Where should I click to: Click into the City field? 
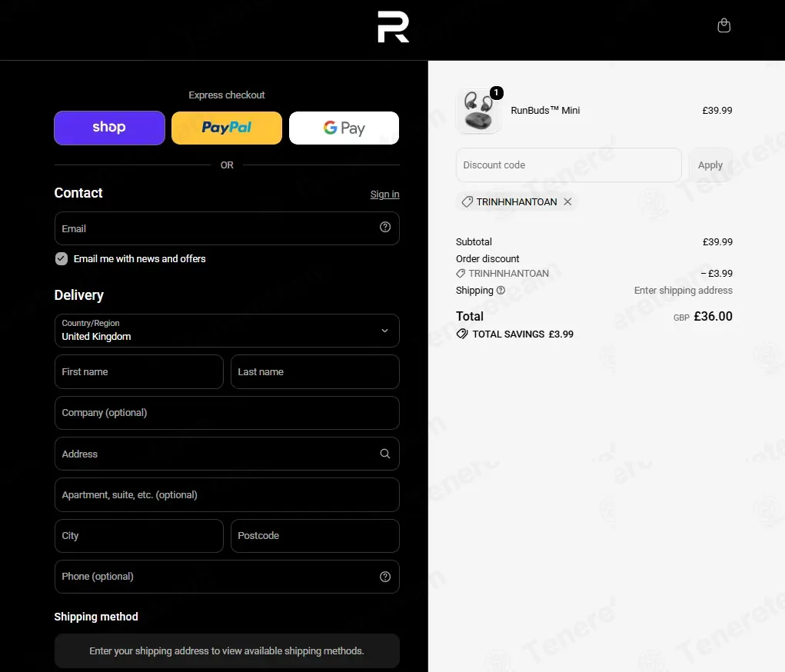click(138, 536)
